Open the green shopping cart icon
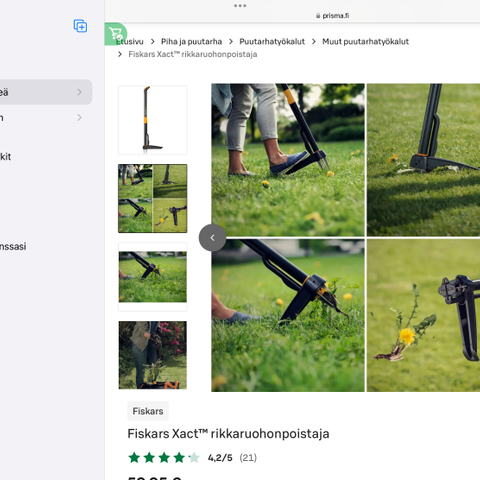The image size is (480, 480). [x=116, y=34]
